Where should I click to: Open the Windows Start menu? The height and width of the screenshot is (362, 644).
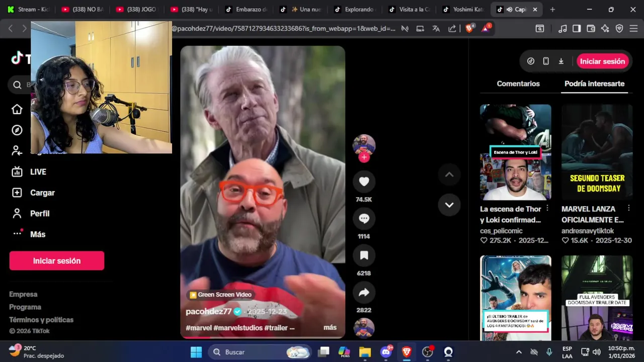[196, 352]
